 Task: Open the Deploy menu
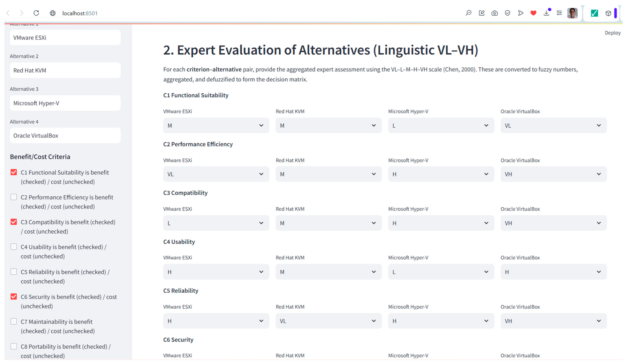(x=612, y=33)
